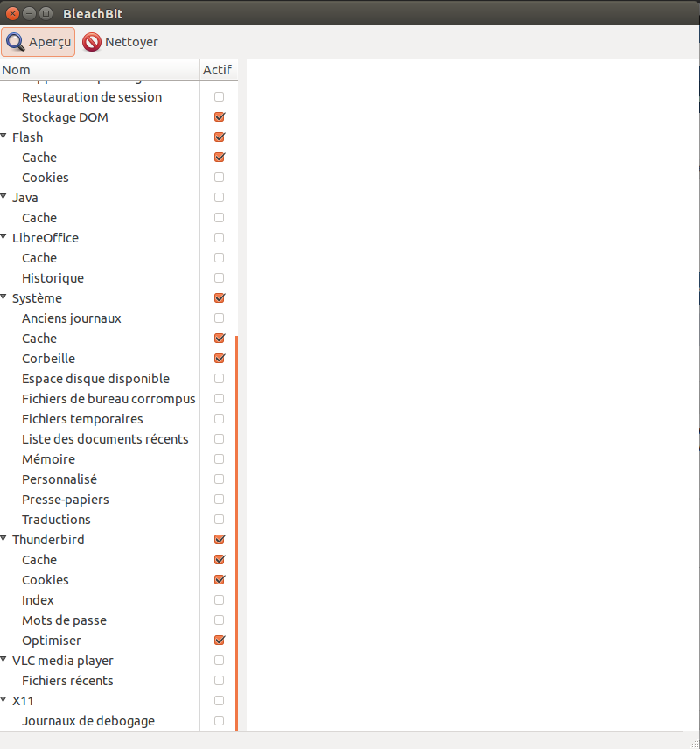Viewport: 700px width, 749px height.
Task: Enable Anciens journaux checkbox
Action: [x=220, y=318]
